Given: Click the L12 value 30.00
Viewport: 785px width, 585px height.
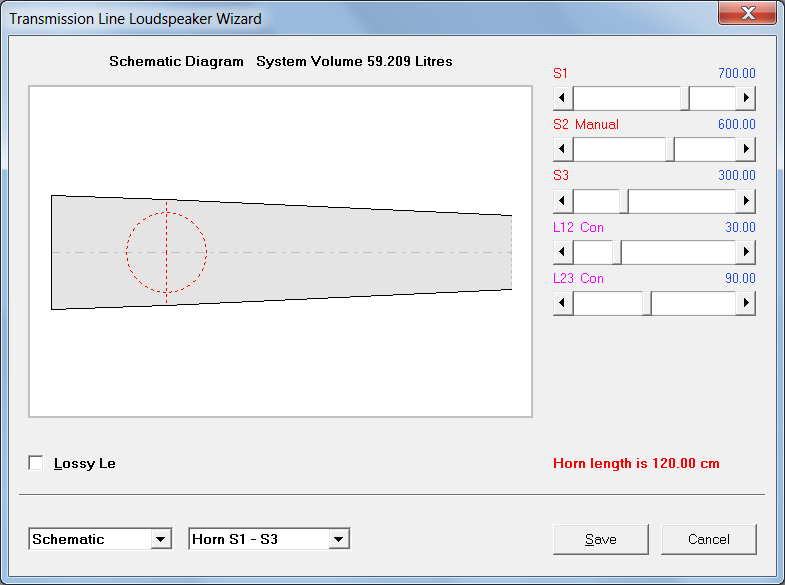Looking at the screenshot, I should pos(740,228).
